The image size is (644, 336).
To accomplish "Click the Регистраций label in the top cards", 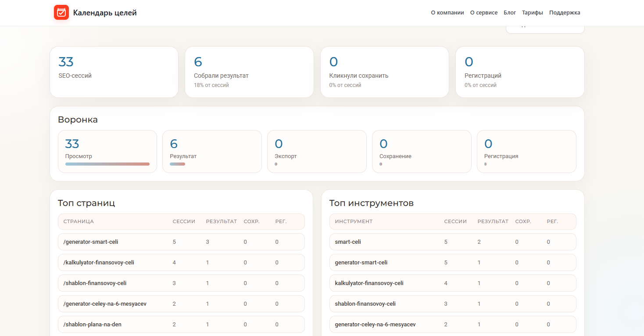I will 483,76.
